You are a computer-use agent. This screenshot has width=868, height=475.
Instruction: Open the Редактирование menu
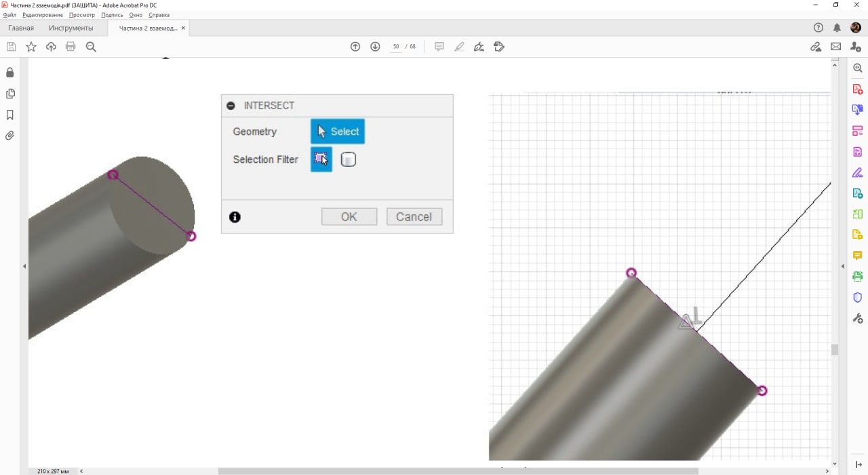pyautogui.click(x=43, y=15)
